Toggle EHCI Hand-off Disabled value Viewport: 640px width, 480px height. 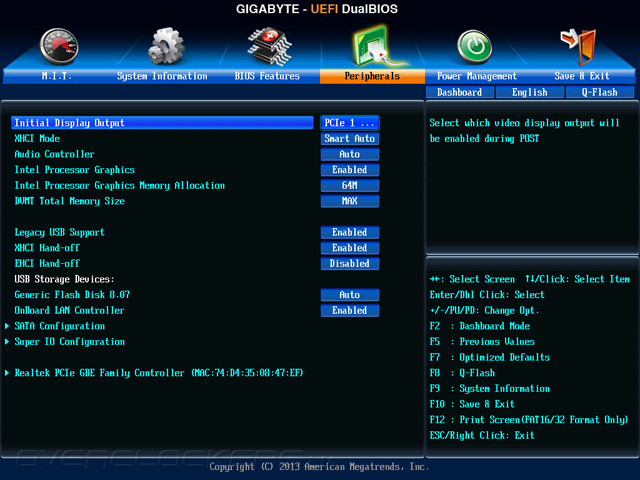(350, 263)
